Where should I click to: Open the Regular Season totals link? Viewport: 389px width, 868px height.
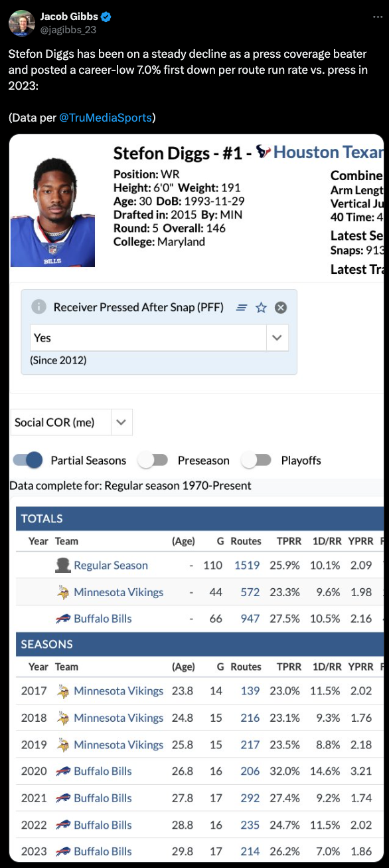coord(111,565)
